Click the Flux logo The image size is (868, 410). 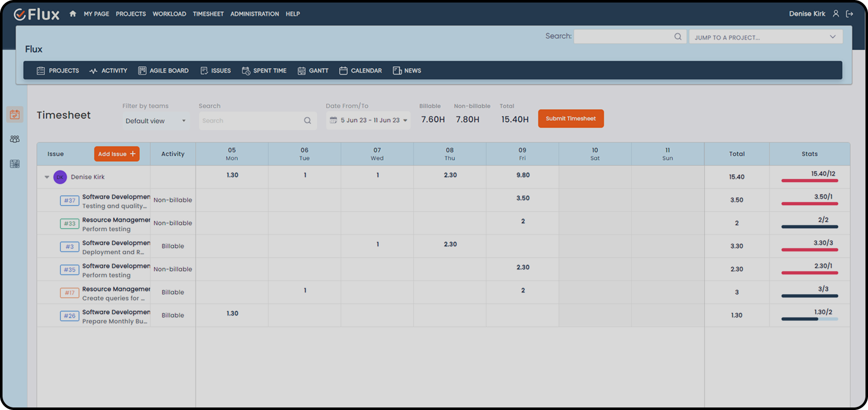36,14
